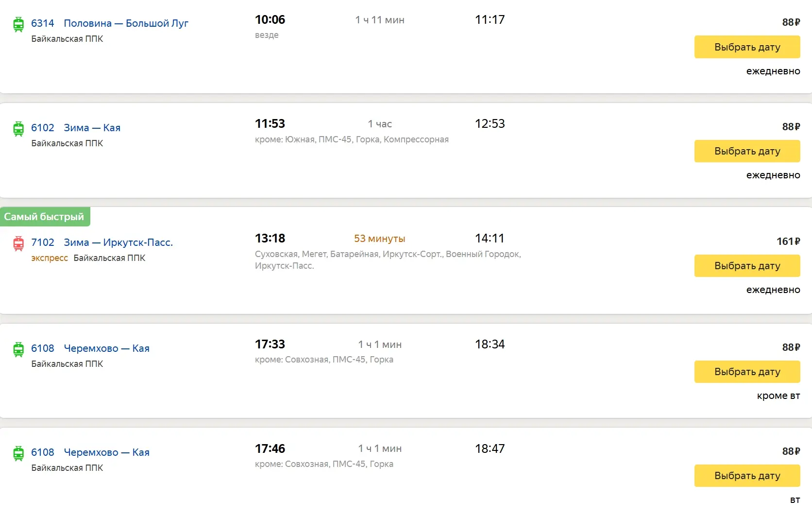Open express 7102 Зима — Иркутск-Пасс. link

102,242
